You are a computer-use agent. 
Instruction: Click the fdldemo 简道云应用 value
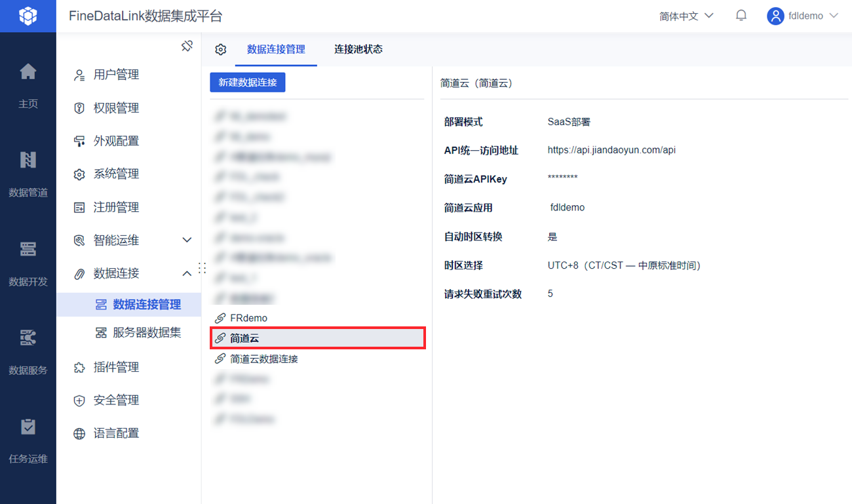pos(568,207)
